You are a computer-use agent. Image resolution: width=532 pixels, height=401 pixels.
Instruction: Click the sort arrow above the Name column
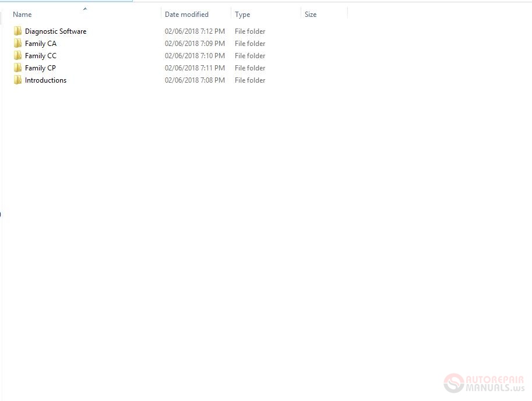click(85, 9)
